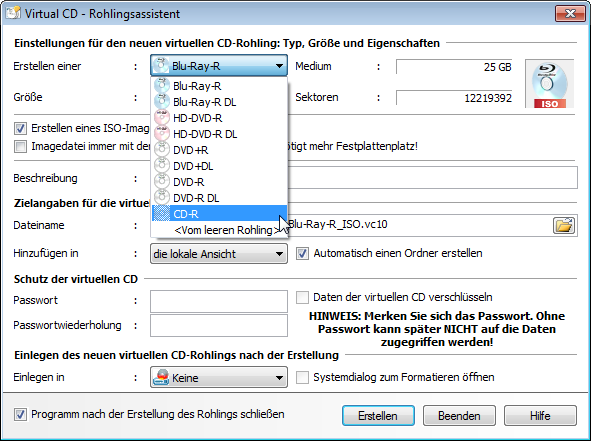Image resolution: width=591 pixels, height=441 pixels.
Task: Click the DVD-R disc icon
Action: (162, 182)
